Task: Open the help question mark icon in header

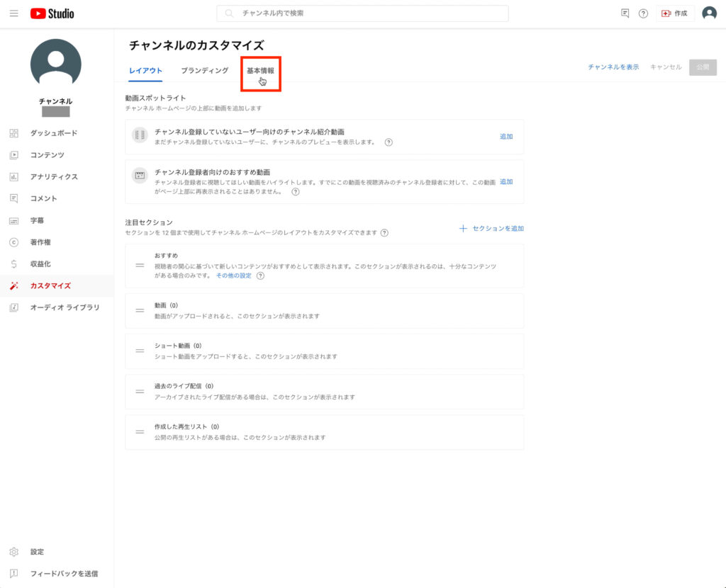Action: (643, 13)
